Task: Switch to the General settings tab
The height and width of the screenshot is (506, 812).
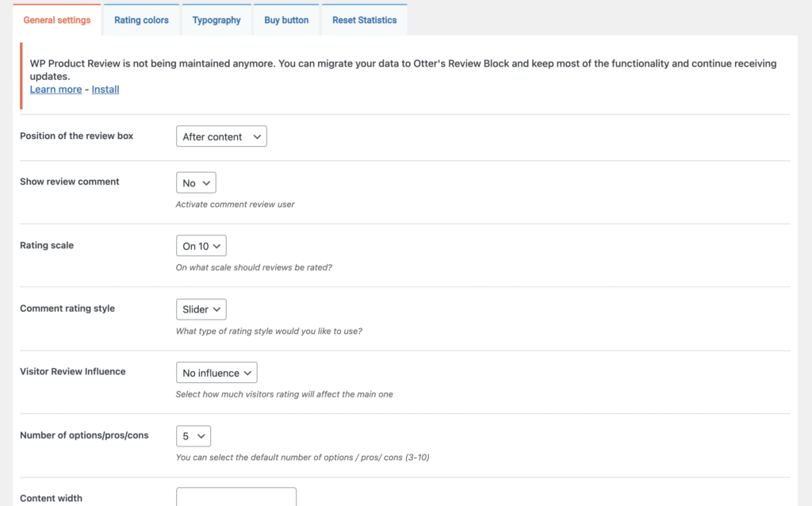Action: [x=57, y=20]
